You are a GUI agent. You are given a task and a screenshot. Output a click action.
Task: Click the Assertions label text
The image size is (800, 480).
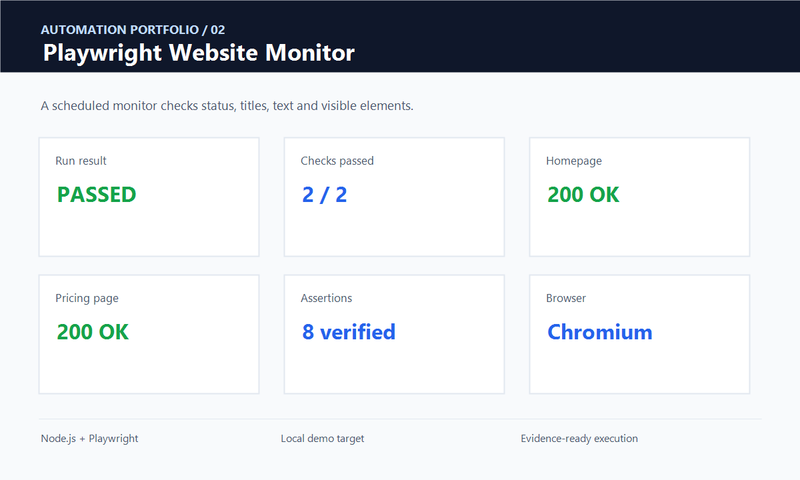(x=326, y=298)
